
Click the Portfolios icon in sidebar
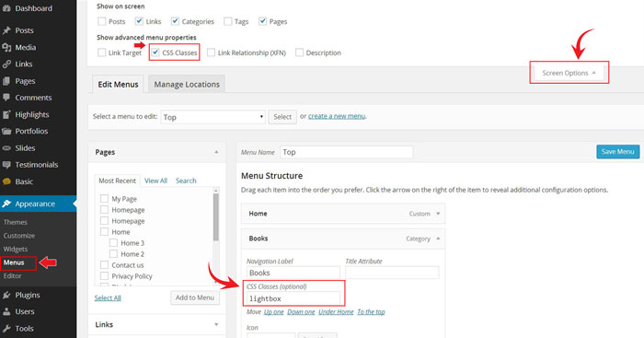tap(6, 131)
